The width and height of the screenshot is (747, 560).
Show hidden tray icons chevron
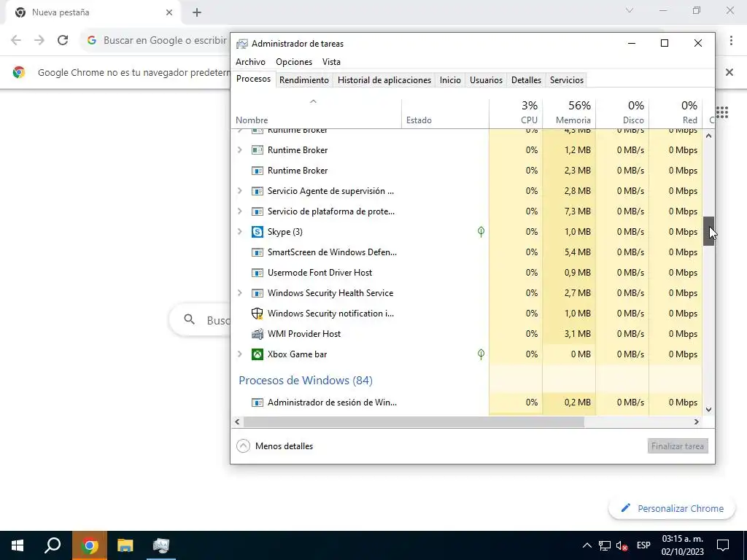587,545
